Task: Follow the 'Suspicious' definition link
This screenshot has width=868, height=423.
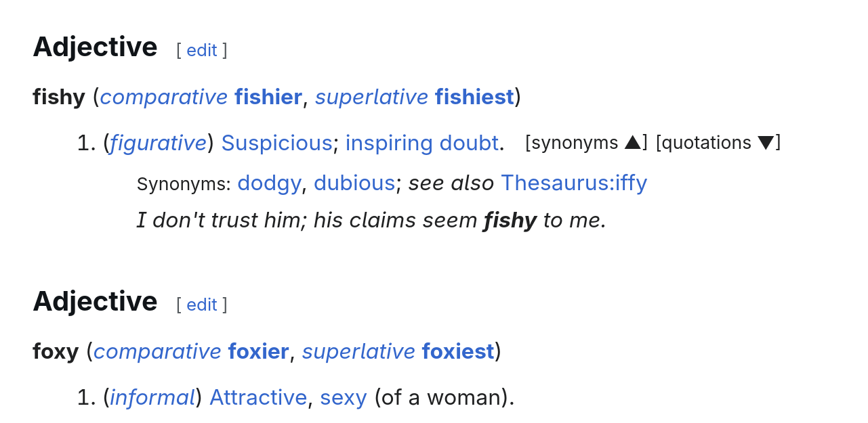Action: (x=276, y=143)
